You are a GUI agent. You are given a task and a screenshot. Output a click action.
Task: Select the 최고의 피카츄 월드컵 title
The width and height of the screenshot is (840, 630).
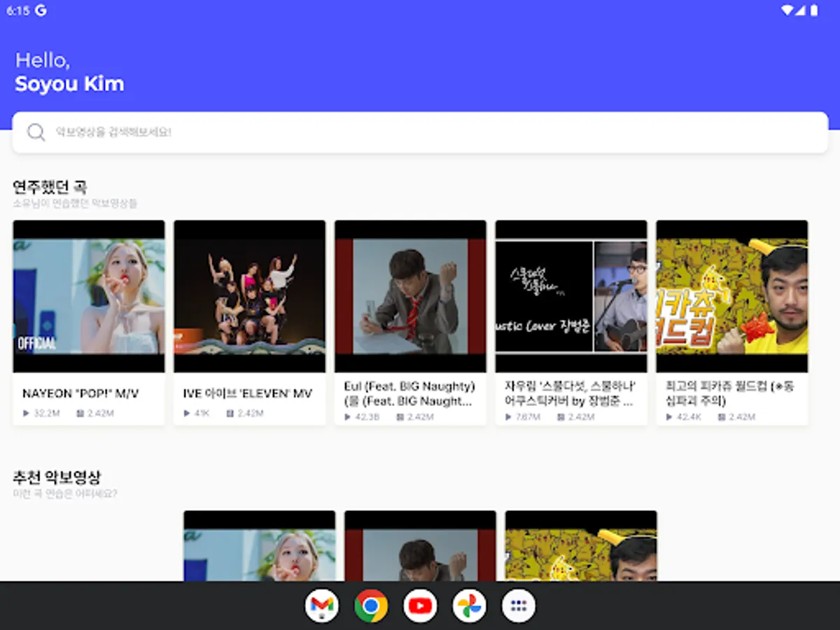coord(730,393)
